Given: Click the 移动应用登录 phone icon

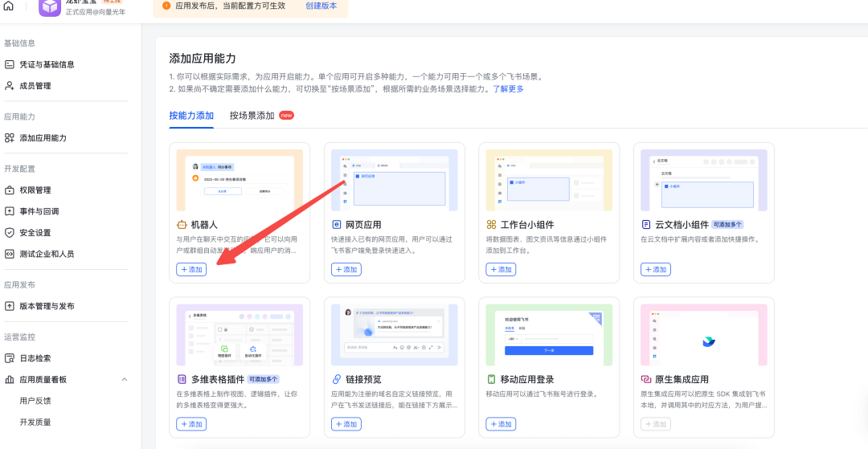Looking at the screenshot, I should click(x=491, y=379).
